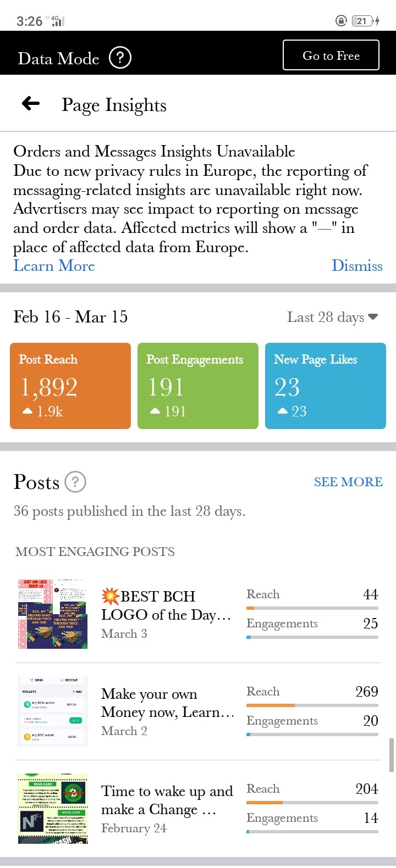Viewport: 396px width, 868px height.
Task: Open the Make your own Money post thumbnail
Action: click(53, 711)
